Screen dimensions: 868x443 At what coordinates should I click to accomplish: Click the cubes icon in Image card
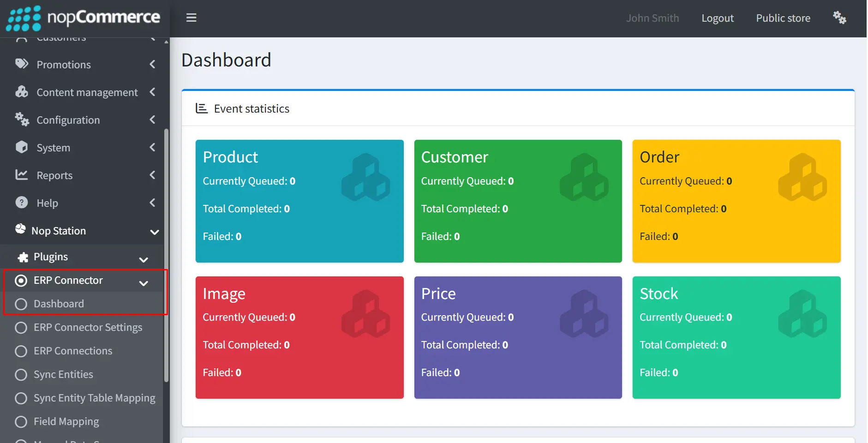point(366,313)
